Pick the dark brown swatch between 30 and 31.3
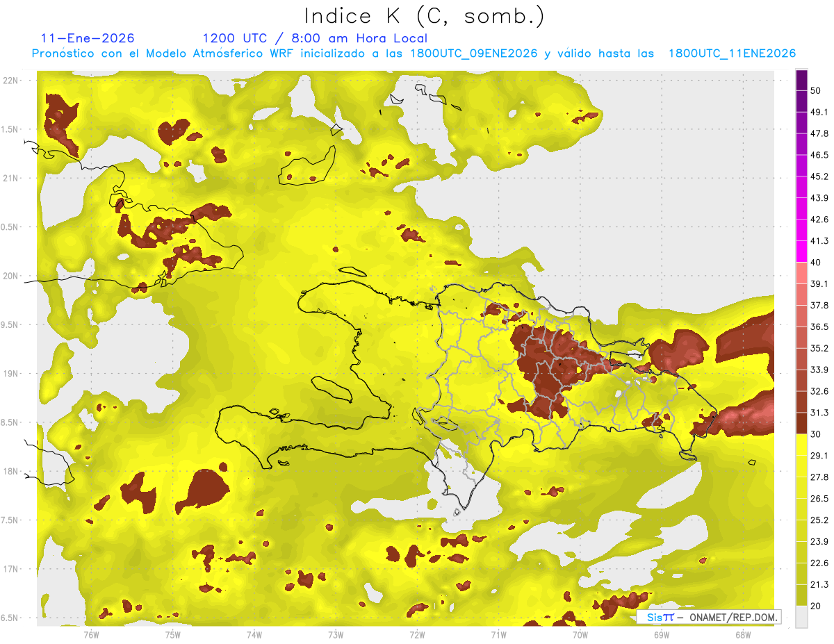The height and width of the screenshot is (644, 834). point(801,424)
